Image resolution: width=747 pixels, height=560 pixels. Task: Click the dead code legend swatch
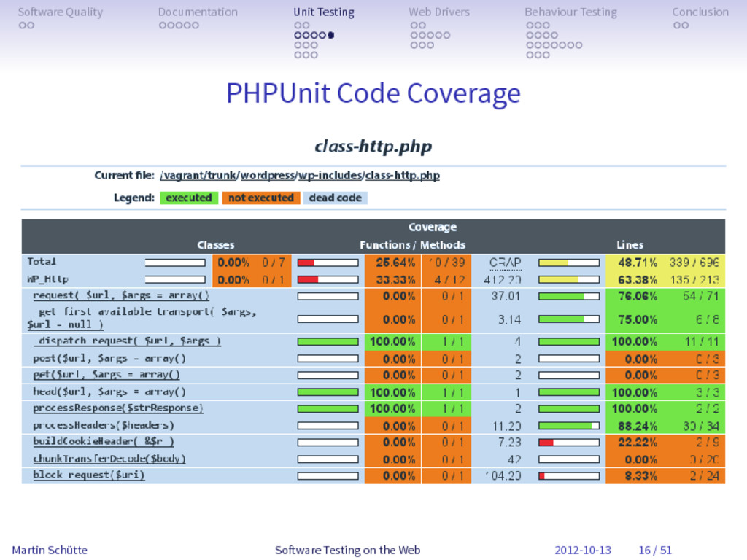point(336,198)
